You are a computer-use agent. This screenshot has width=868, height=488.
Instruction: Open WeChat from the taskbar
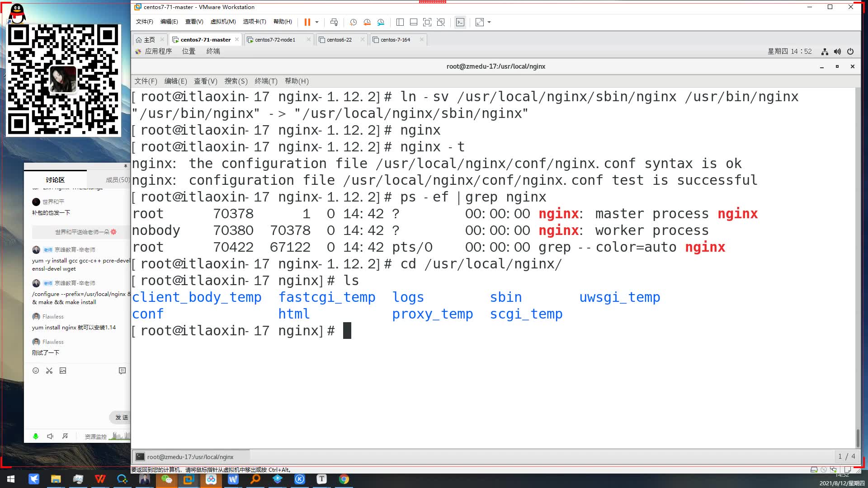click(x=166, y=479)
